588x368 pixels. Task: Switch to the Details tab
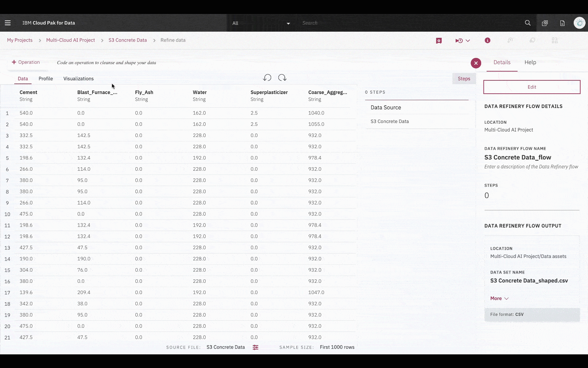502,62
